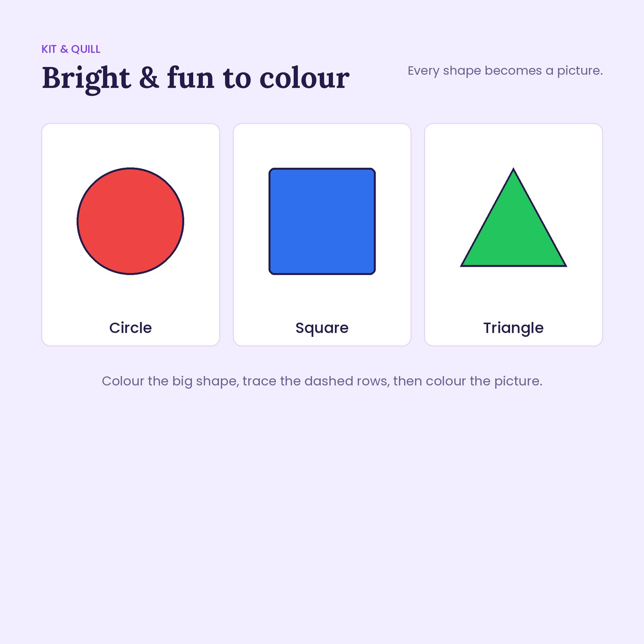
Task: Click the Every shape becomes a picture tagline
Action: tap(505, 71)
